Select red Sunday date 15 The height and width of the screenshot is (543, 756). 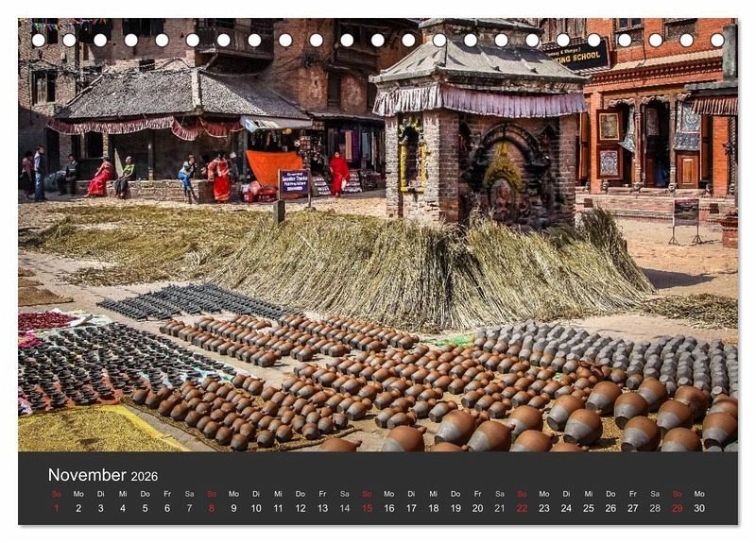pos(367,508)
